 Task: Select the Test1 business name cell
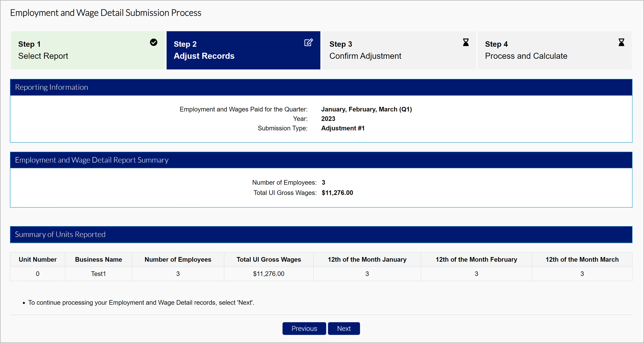(98, 274)
